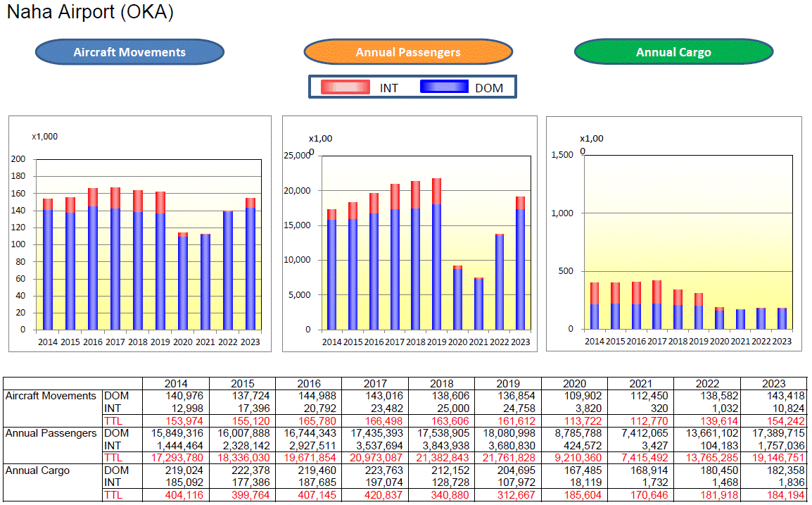Image resolution: width=812 pixels, height=505 pixels.
Task: Select cell value 17,293,780
Action: pos(177,459)
